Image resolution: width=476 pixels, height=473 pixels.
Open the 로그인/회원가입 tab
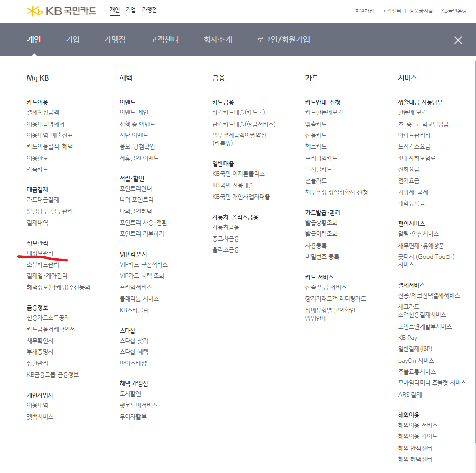tap(283, 40)
